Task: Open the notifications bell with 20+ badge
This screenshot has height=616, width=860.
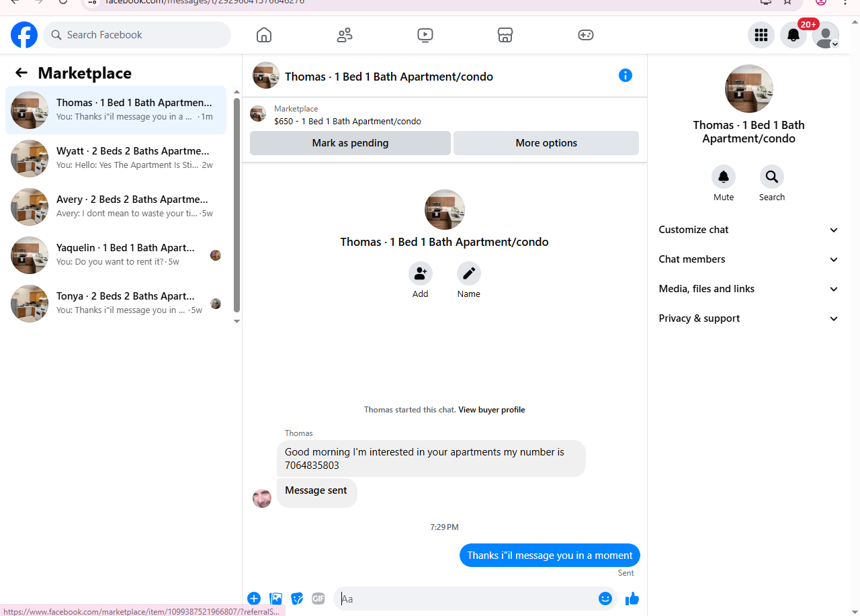Action: click(x=793, y=35)
